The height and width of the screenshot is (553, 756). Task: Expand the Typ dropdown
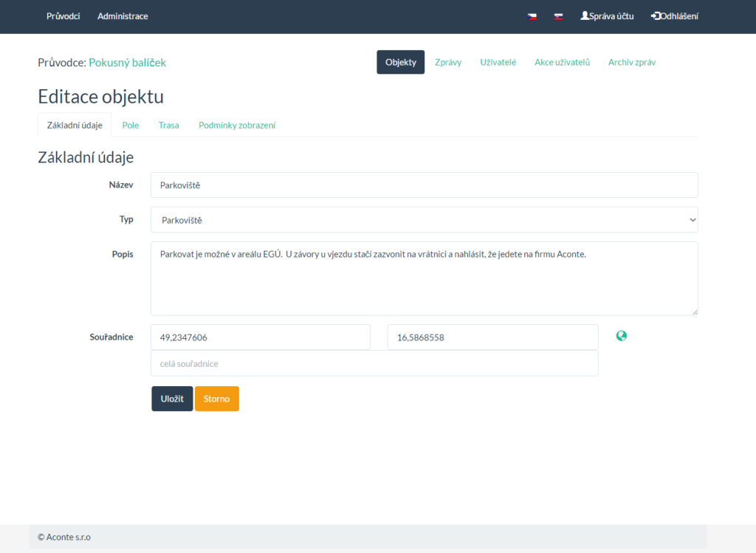pos(424,220)
